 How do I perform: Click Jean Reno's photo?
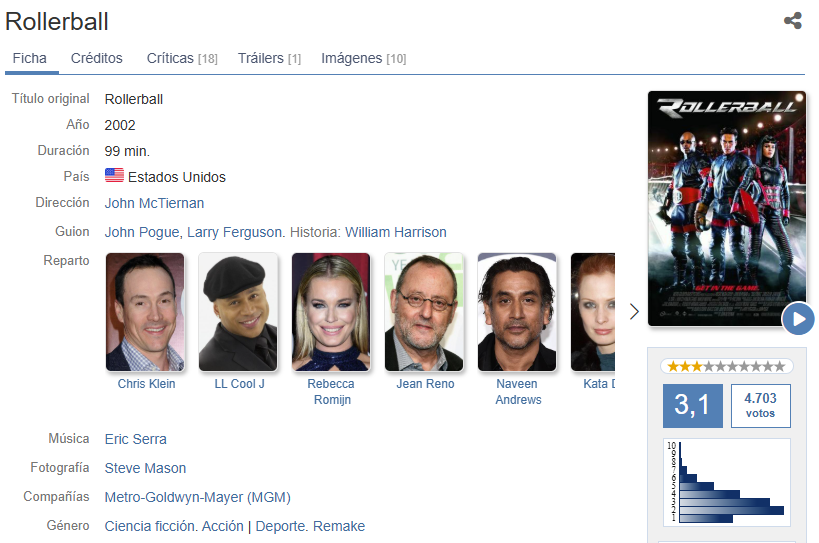click(x=424, y=312)
